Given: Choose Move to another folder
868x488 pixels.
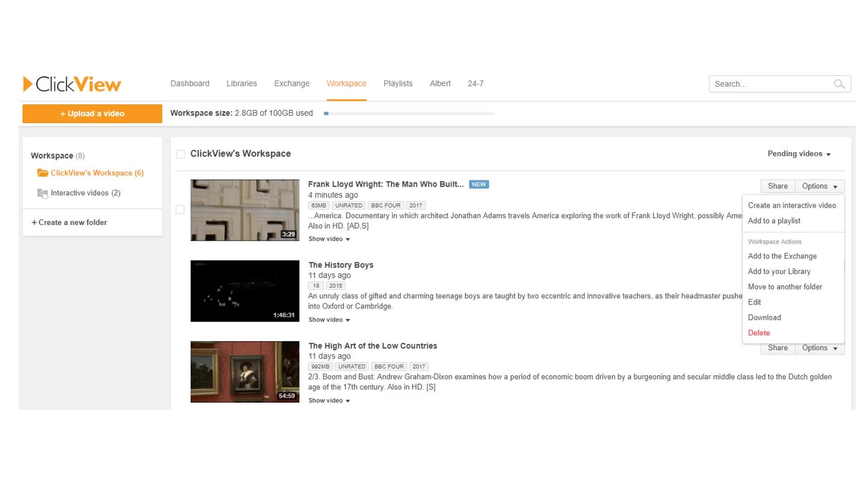Looking at the screenshot, I should (x=785, y=287).
